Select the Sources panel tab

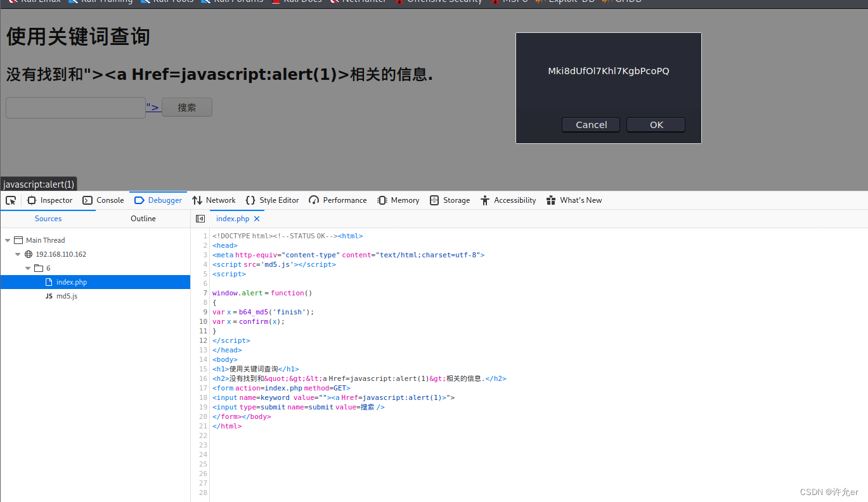point(48,219)
